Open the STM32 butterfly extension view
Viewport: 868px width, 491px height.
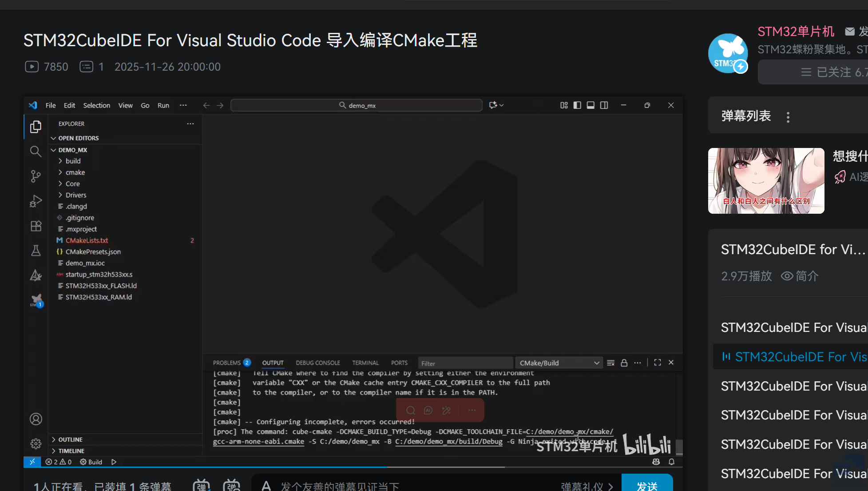click(x=36, y=300)
